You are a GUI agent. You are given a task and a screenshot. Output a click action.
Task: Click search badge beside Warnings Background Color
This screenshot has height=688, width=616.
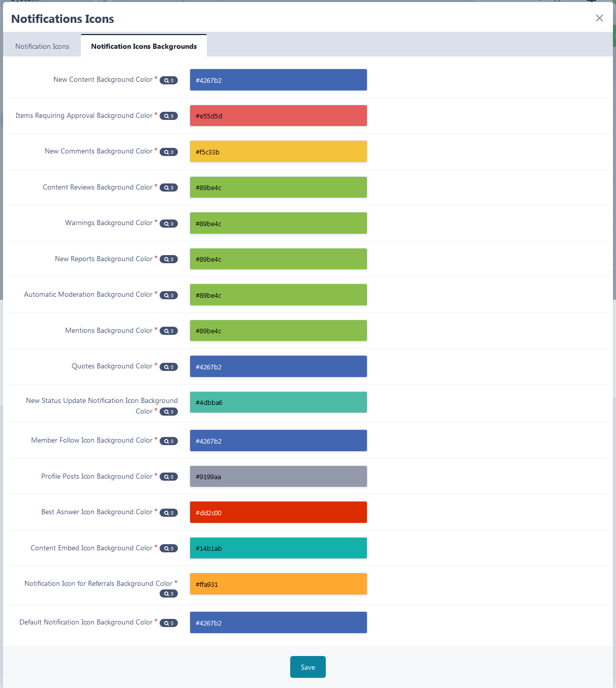169,224
